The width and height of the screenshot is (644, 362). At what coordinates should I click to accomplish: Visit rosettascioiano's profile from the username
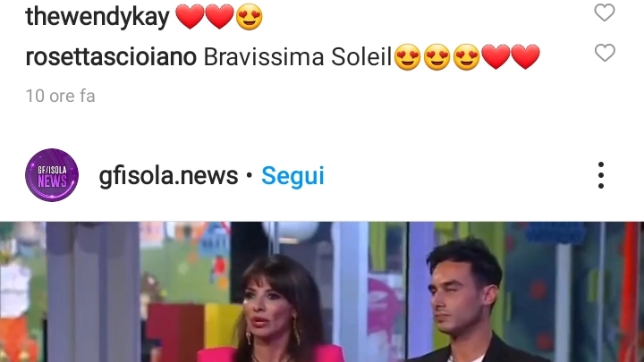tap(111, 56)
